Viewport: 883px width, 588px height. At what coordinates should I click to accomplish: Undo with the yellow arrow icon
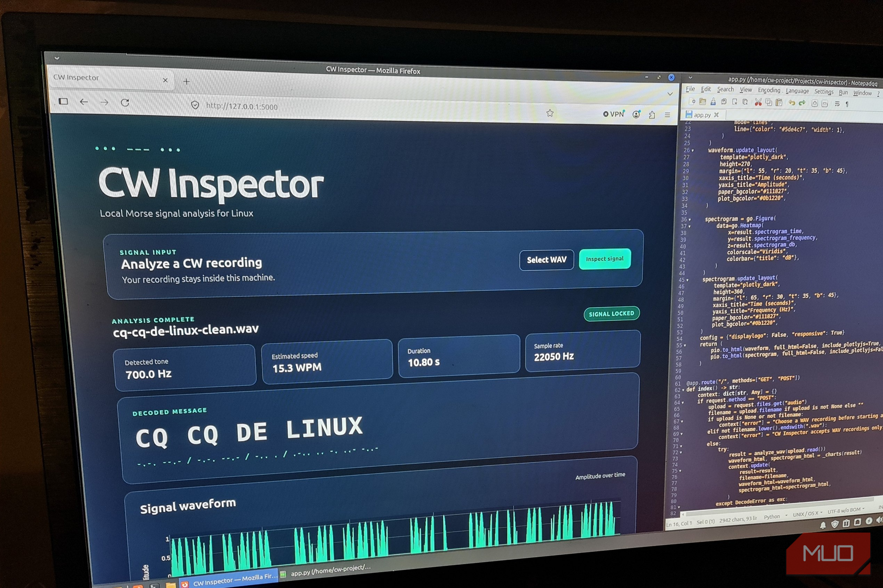(792, 103)
